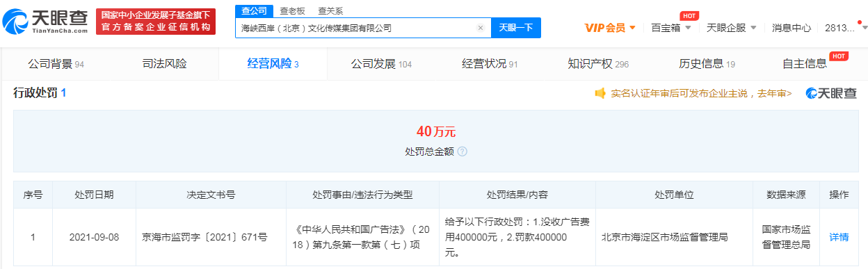Open the 司法风险 tab
The width and height of the screenshot is (868, 269).
pyautogui.click(x=165, y=64)
